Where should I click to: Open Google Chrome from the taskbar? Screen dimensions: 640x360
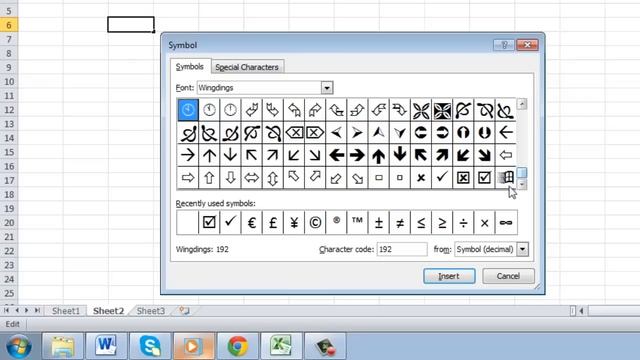point(238,346)
